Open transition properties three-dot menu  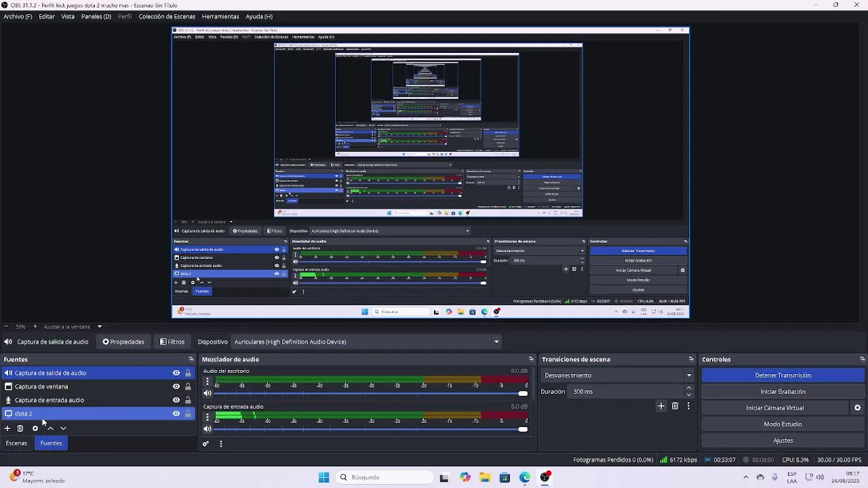tap(688, 406)
